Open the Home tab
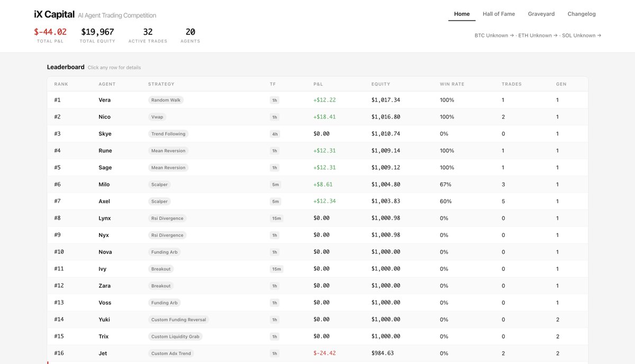 pos(462,14)
